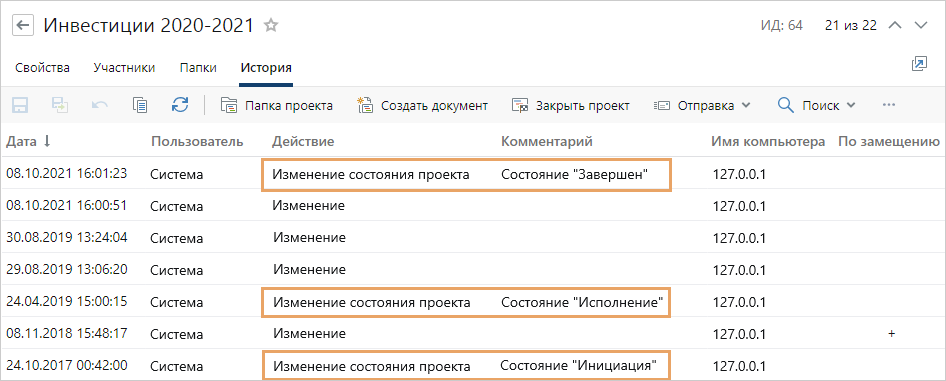Open the more actions ellipsis menu
The height and width of the screenshot is (381, 946).
[888, 105]
